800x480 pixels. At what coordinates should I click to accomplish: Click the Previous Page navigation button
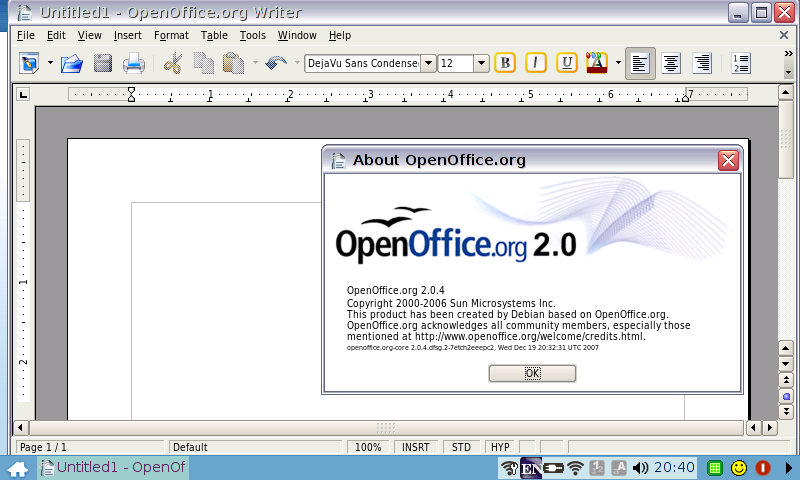(x=785, y=380)
